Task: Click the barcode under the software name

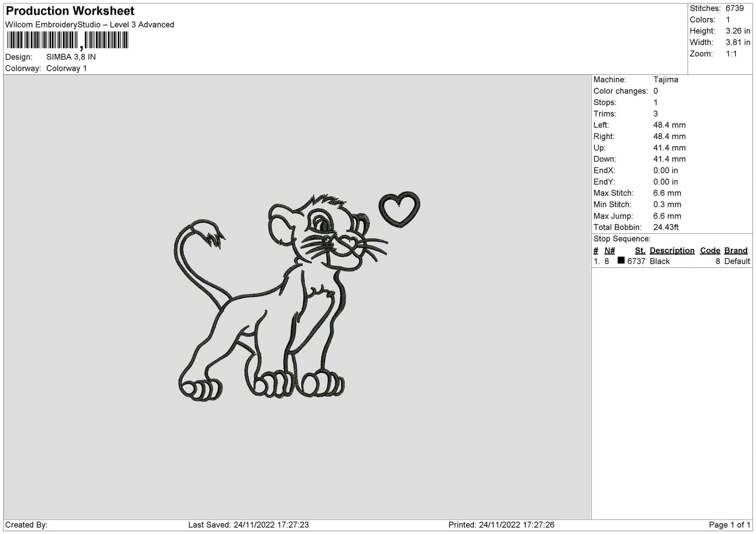Action: [x=68, y=40]
